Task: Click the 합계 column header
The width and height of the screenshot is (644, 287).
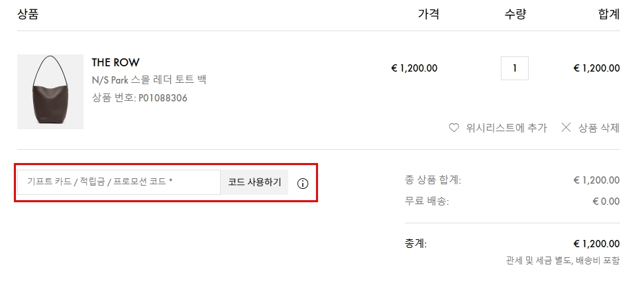Action: 608,14
